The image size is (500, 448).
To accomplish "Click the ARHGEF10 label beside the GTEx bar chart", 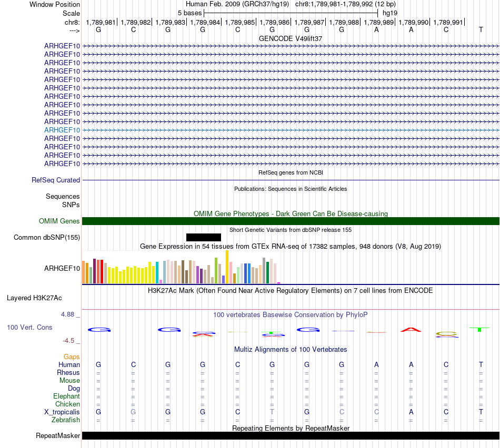I will pyautogui.click(x=62, y=268).
